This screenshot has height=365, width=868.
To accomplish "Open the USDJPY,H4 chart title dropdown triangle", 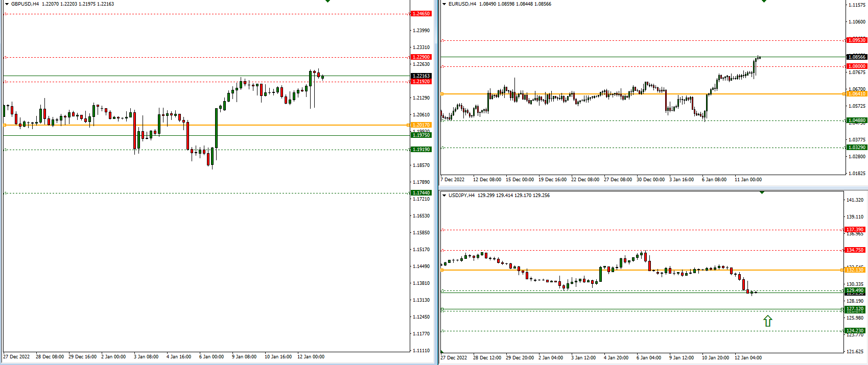I will point(444,196).
